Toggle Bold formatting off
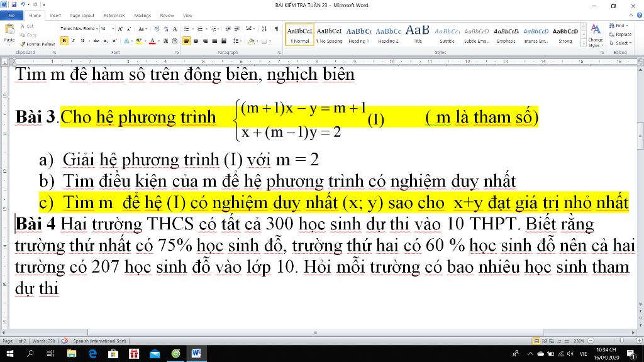 (64, 41)
